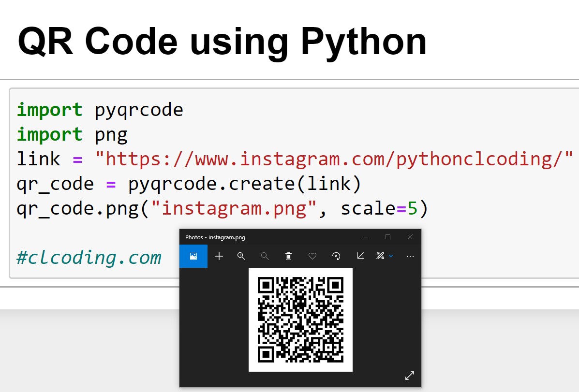Image resolution: width=579 pixels, height=392 pixels.
Task: Delete the image with the trash icon
Action: coord(288,256)
